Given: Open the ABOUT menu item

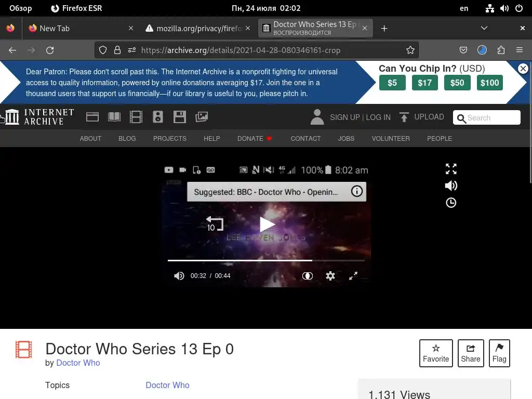Looking at the screenshot, I should pos(90,138).
